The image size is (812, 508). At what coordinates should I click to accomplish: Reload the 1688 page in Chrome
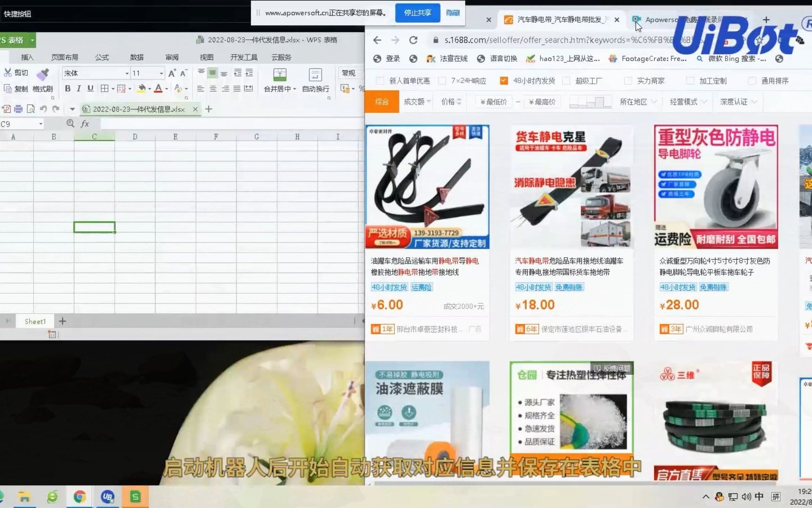pos(413,40)
